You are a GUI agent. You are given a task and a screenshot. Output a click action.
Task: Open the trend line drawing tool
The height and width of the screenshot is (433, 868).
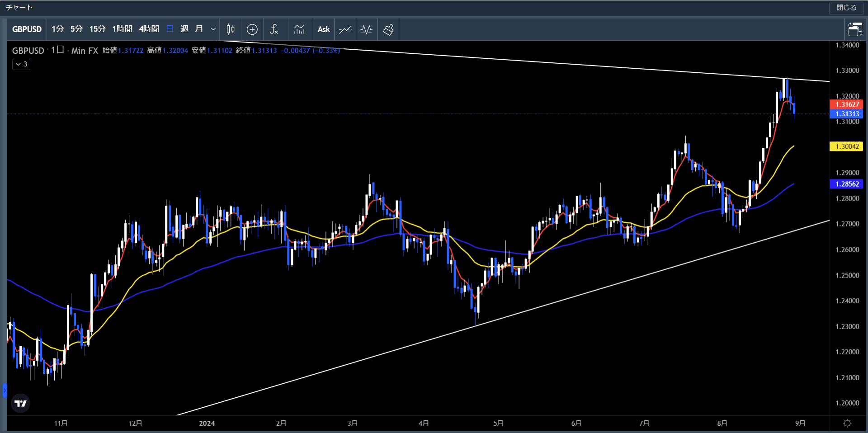coord(345,29)
